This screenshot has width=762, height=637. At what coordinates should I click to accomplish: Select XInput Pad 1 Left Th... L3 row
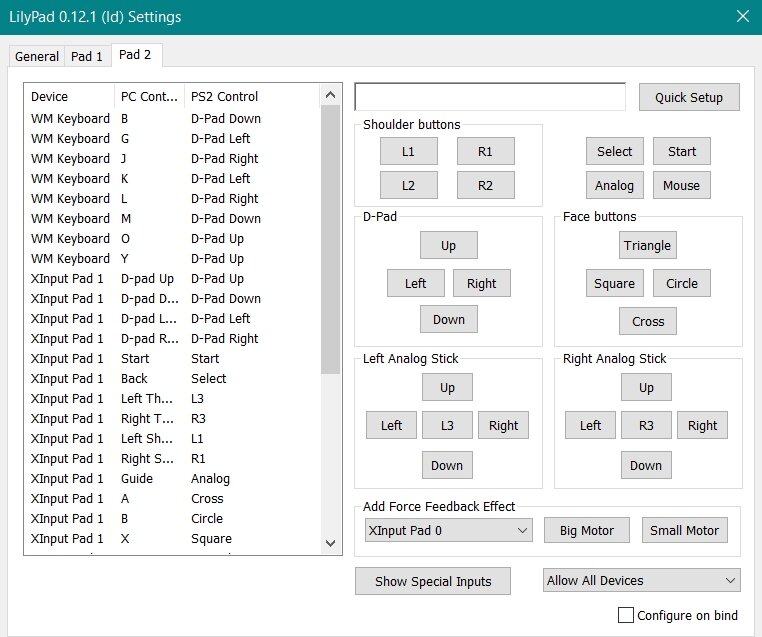tap(173, 398)
